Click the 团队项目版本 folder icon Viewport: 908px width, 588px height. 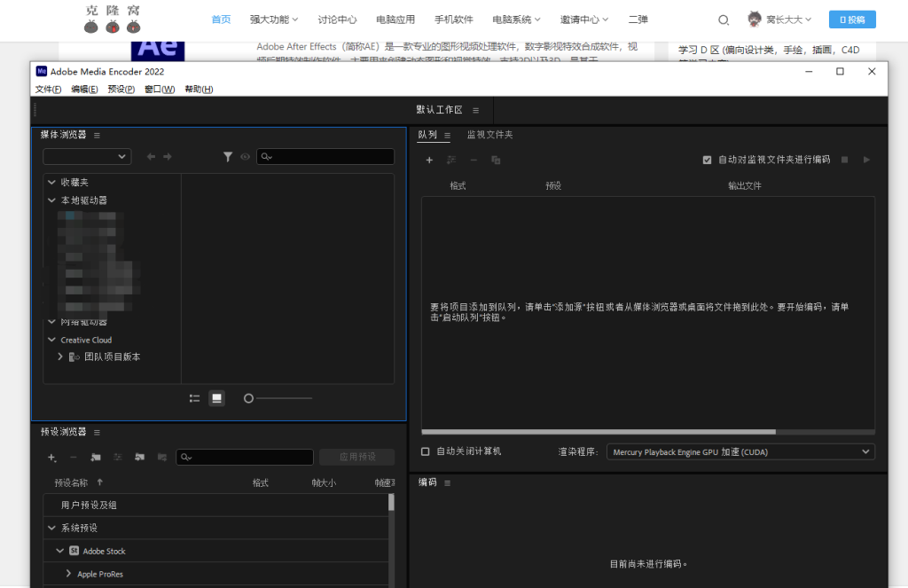pos(74,357)
